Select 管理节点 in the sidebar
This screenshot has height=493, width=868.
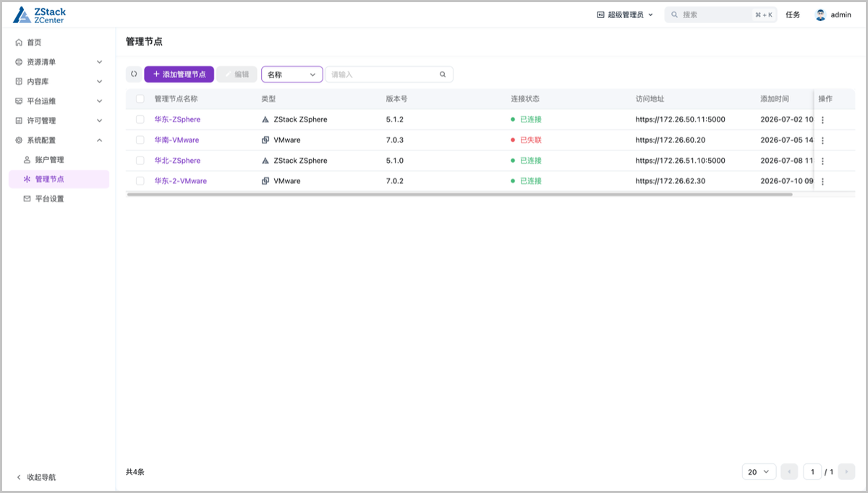click(x=59, y=179)
